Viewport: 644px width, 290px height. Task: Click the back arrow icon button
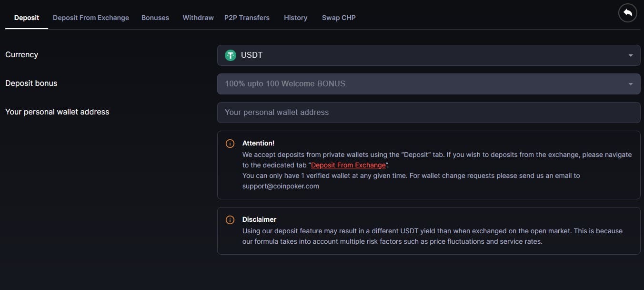[627, 13]
